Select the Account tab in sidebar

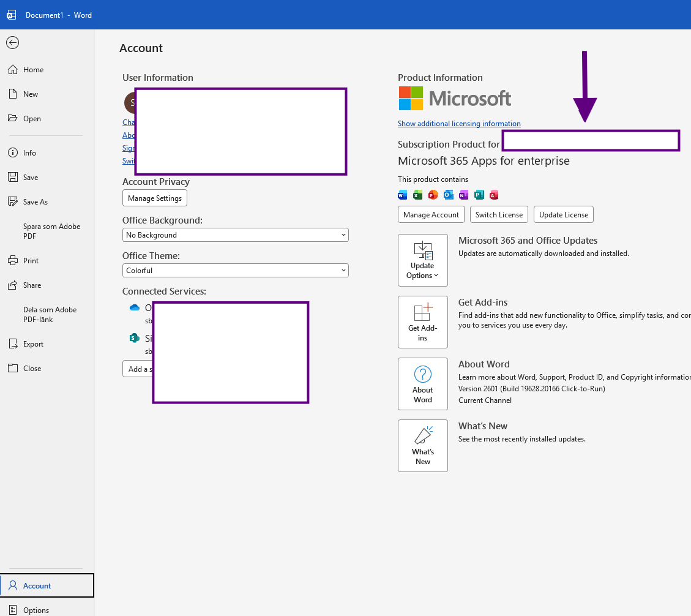[x=47, y=585]
